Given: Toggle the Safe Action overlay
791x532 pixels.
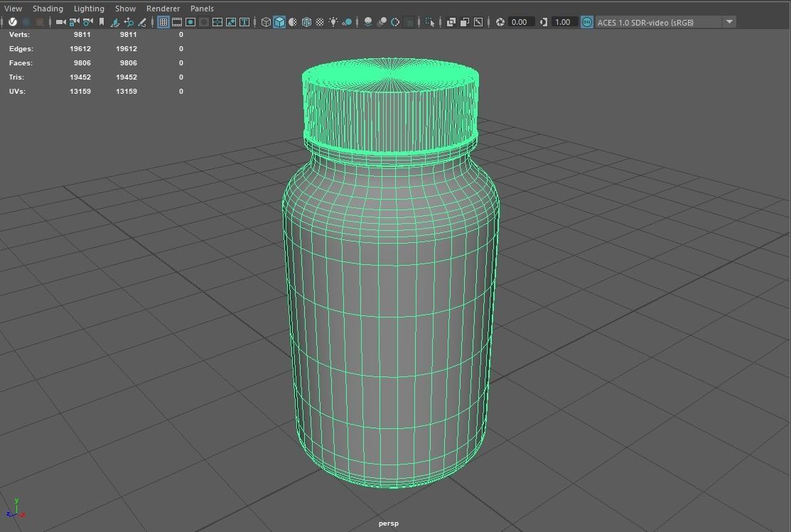Looking at the screenshot, I should click(x=231, y=22).
